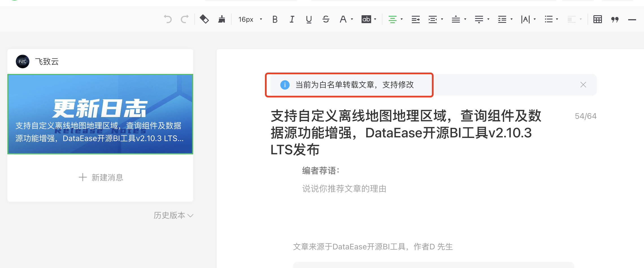Open the background color picker arrow
Viewport: 644px width, 268px height.
click(x=375, y=19)
